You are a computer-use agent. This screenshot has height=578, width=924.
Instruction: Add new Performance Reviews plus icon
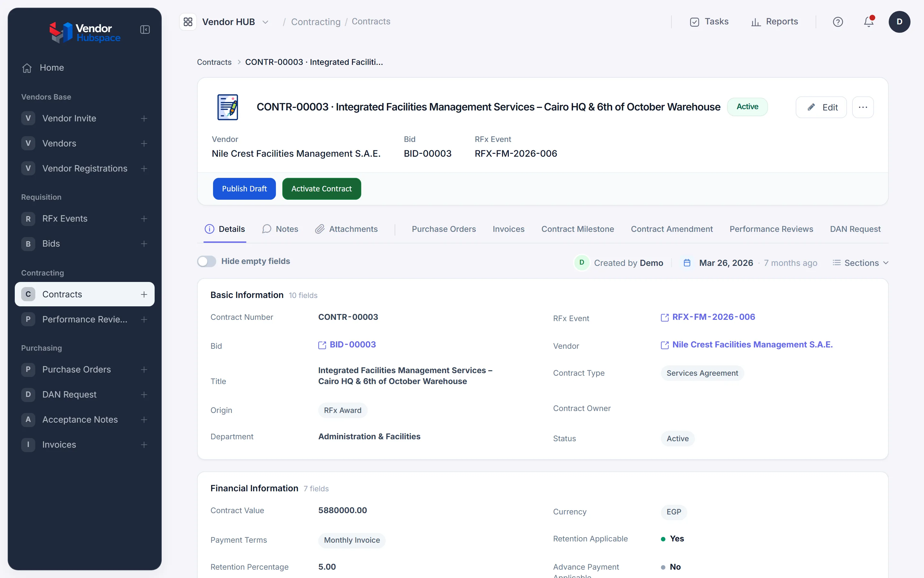[144, 320]
